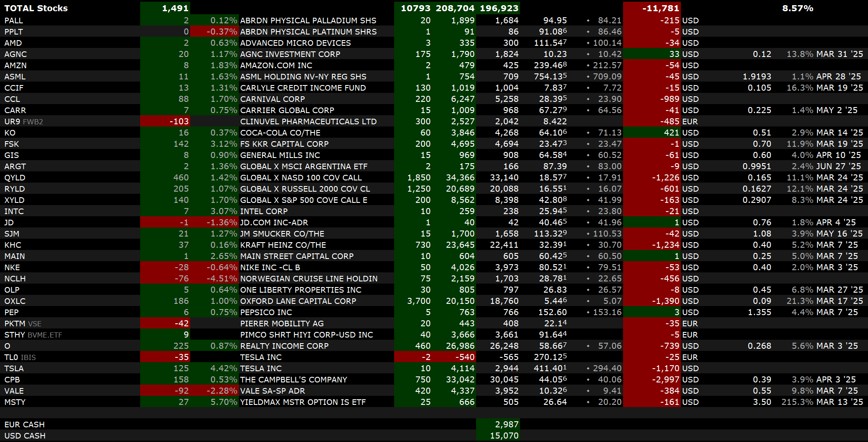The width and height of the screenshot is (868, 442).
Task: Click TL0 IBIS ticker
Action: pos(20,357)
